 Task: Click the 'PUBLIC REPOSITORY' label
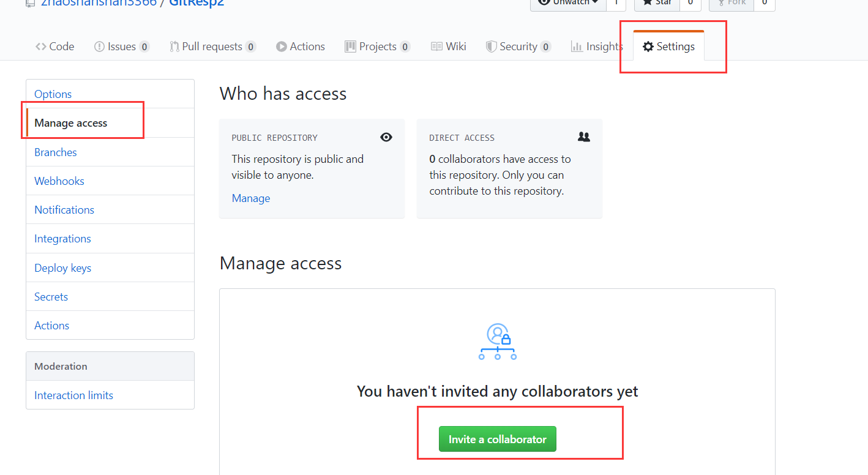275,138
